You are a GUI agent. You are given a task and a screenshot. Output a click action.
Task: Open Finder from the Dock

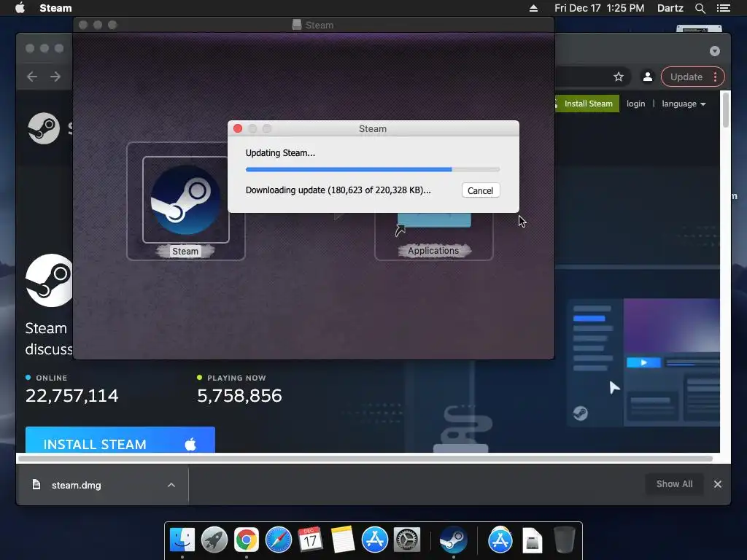pos(182,540)
